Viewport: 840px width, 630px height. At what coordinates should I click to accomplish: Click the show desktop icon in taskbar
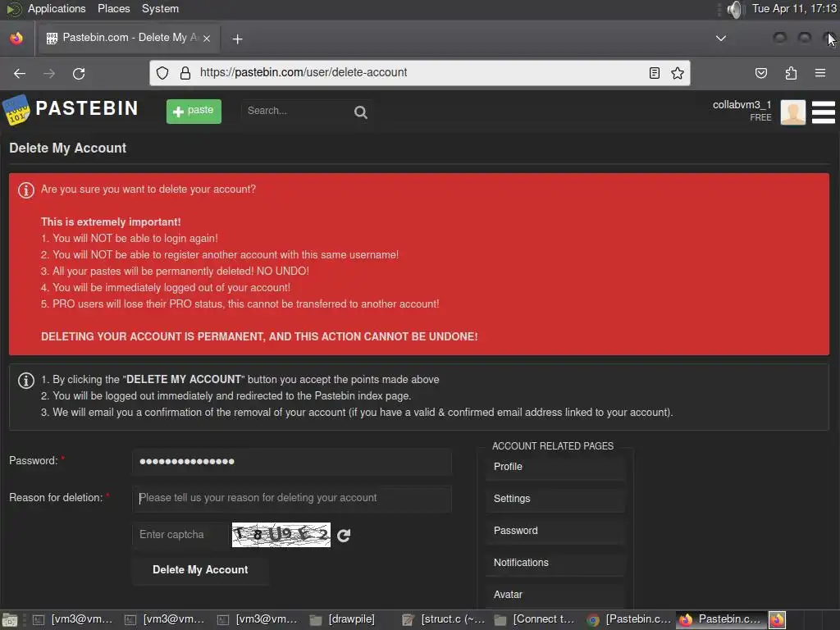pyautogui.click(x=10, y=620)
